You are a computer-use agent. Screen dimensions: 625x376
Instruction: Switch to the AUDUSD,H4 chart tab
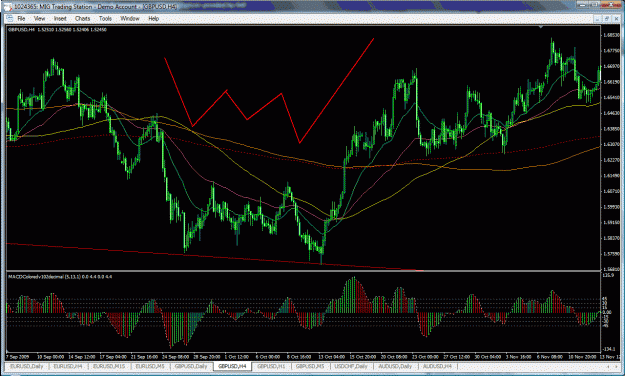coord(437,366)
